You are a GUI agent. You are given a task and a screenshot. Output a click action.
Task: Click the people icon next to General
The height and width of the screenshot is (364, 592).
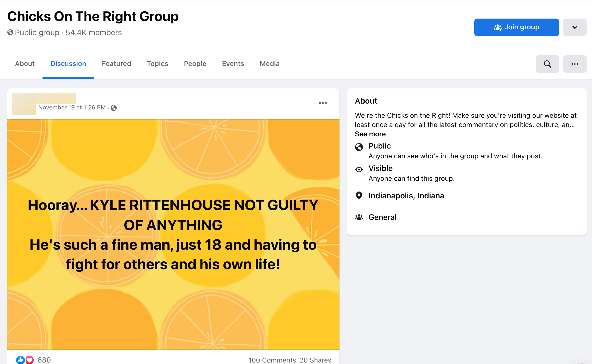coord(359,217)
